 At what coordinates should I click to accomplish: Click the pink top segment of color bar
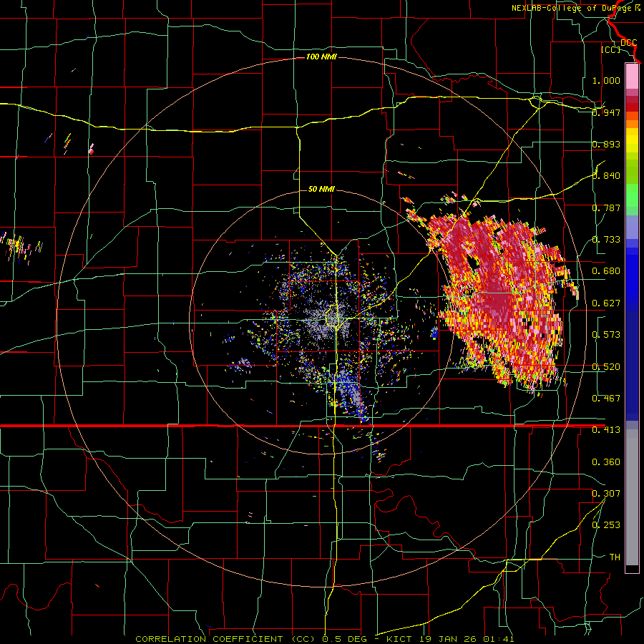coord(632,76)
